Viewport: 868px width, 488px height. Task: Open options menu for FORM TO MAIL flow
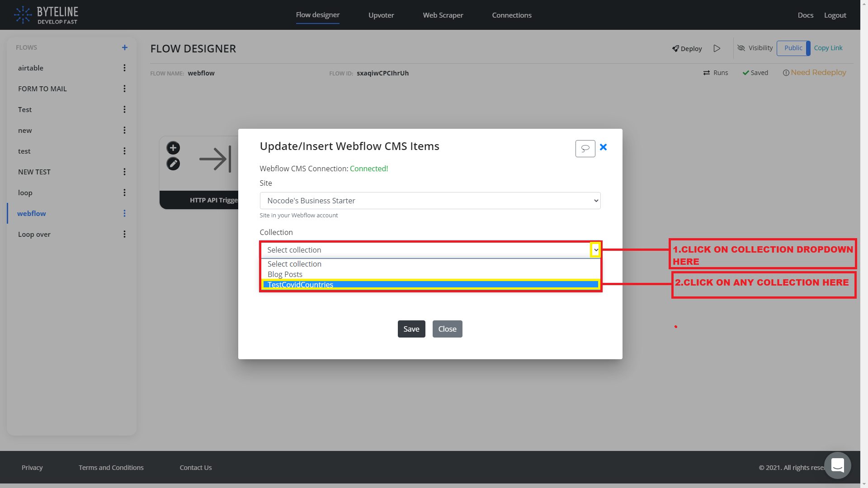(124, 89)
